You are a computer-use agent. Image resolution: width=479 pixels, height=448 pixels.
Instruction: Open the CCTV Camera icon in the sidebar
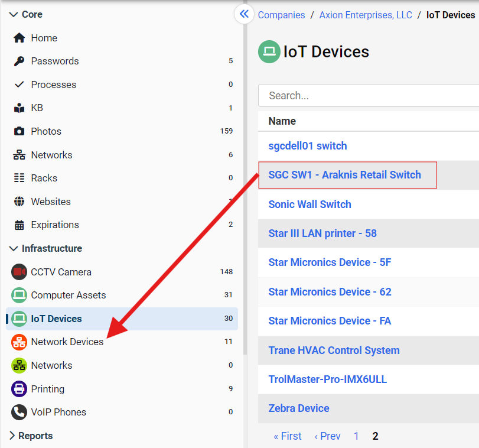coord(19,272)
